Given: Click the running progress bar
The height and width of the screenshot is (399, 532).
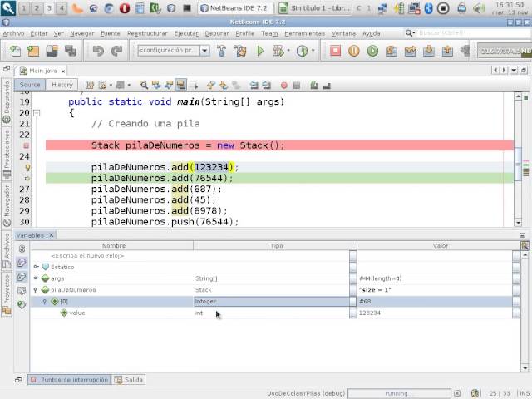Looking at the screenshot, I should pyautogui.click(x=399, y=393).
